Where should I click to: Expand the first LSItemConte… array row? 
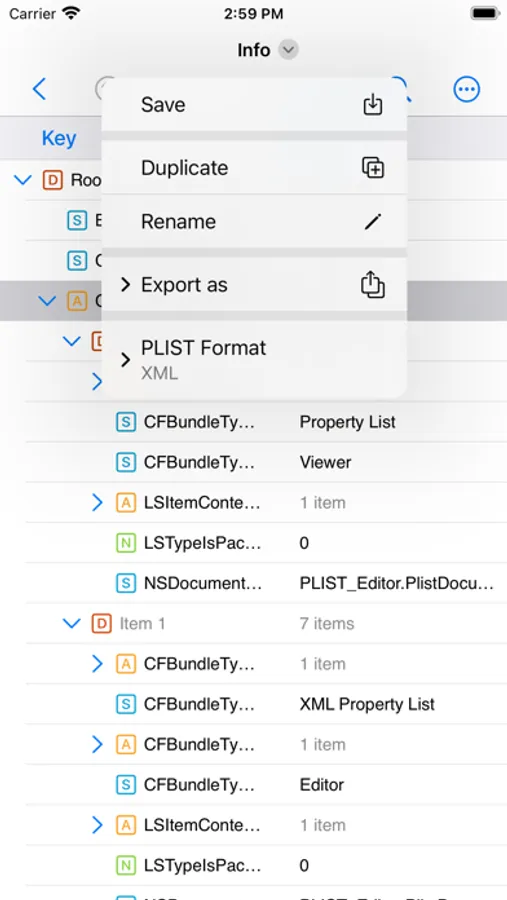97,502
